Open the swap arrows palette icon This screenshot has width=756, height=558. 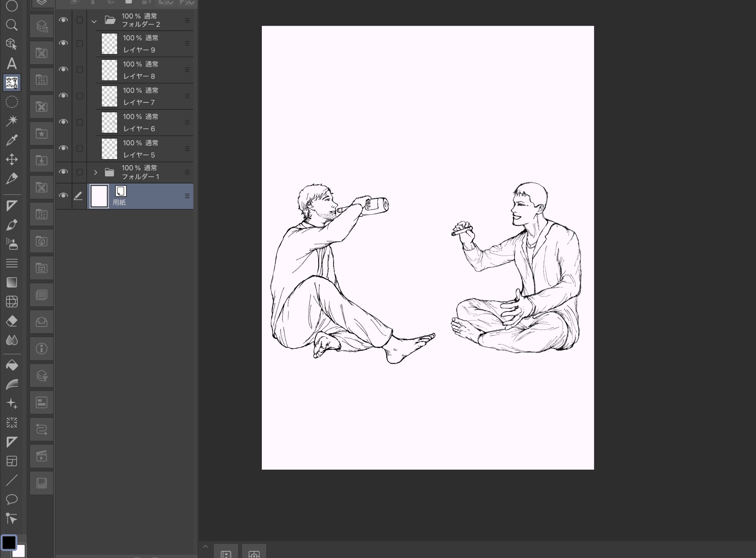(42, 429)
